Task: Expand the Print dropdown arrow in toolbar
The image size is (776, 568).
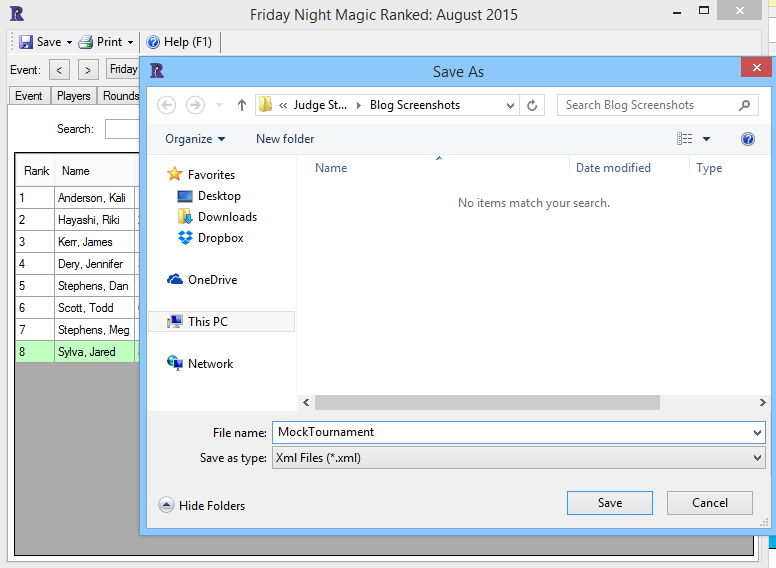Action: pos(130,43)
